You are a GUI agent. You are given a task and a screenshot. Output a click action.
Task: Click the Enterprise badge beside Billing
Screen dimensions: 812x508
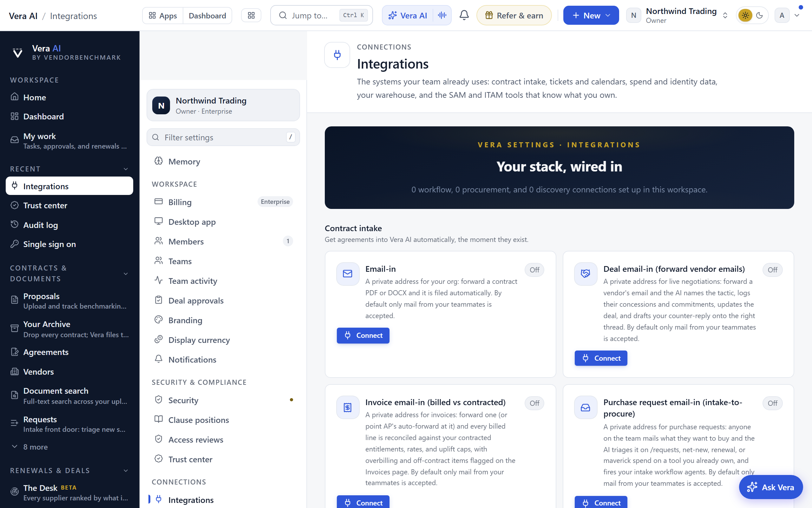pos(275,202)
